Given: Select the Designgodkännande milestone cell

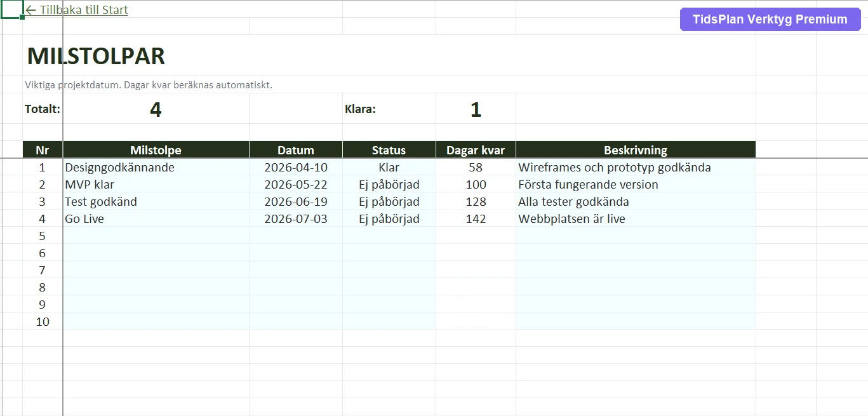Looking at the screenshot, I should tap(156, 167).
